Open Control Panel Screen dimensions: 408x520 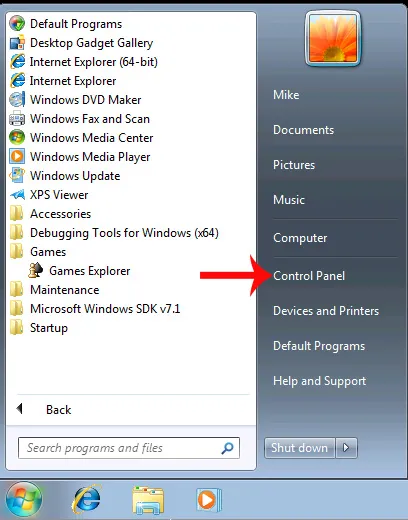pyautogui.click(x=309, y=276)
